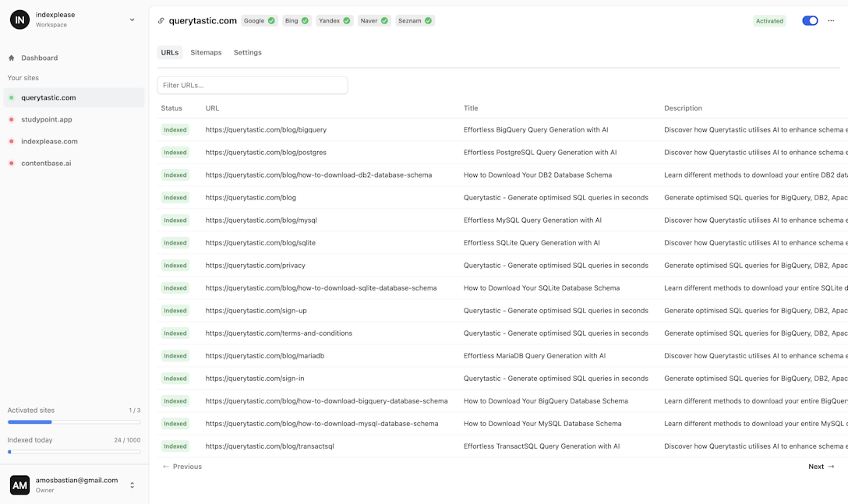The width and height of the screenshot is (848, 504).
Task: Click the Filter URLs input field
Action: click(x=252, y=84)
